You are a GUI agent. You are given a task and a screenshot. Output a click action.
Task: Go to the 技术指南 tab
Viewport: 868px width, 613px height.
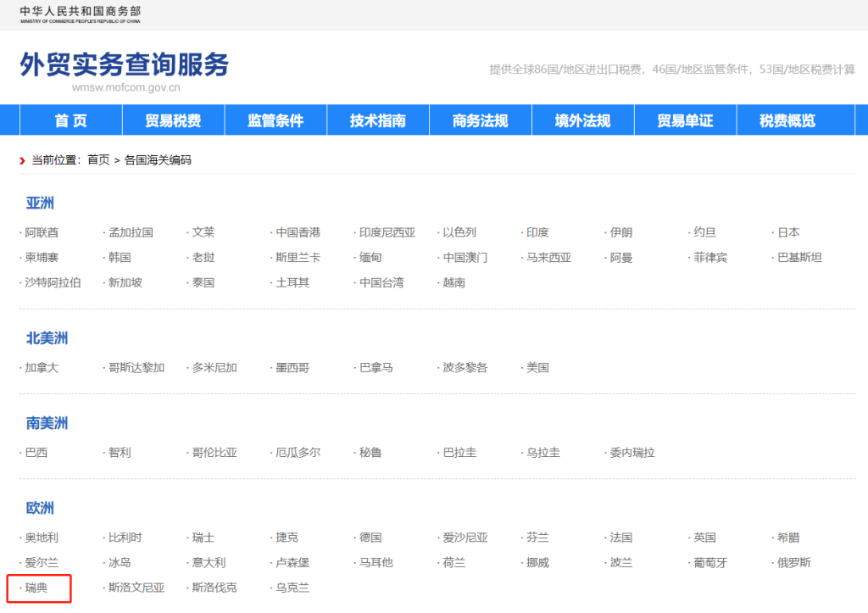coord(378,120)
